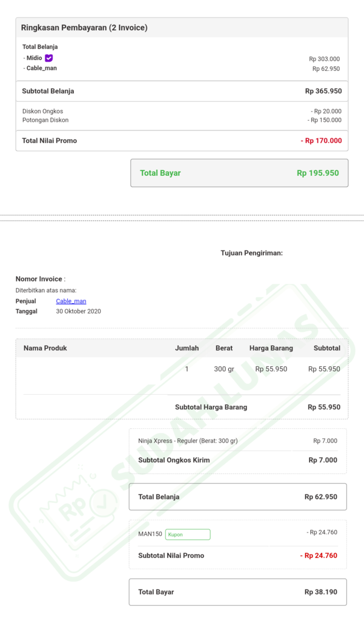Select the Midio store name
This screenshot has height=621, width=364.
tap(35, 58)
